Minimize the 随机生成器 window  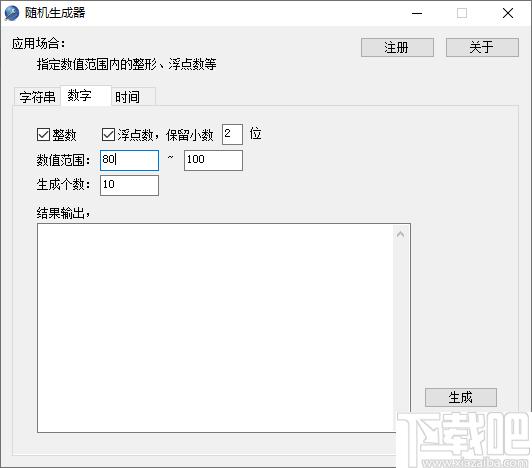pos(417,13)
